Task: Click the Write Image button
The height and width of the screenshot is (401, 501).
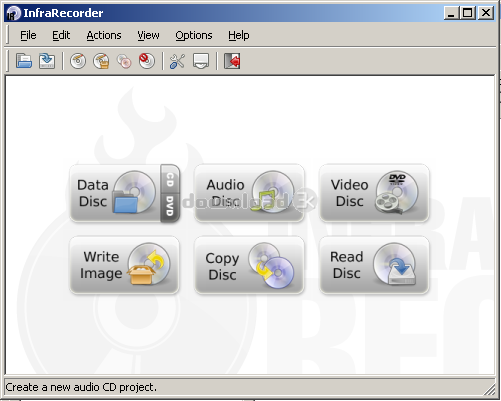Action: click(124, 265)
